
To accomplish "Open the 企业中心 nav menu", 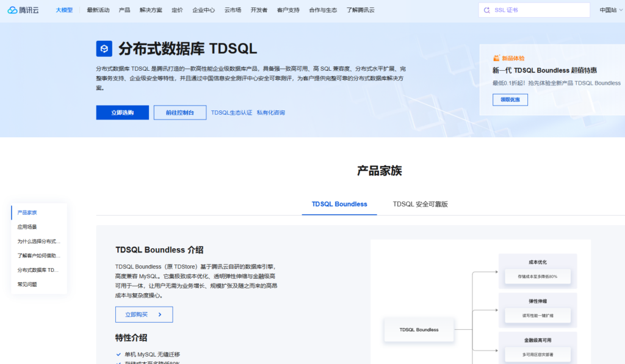I will pos(203,10).
